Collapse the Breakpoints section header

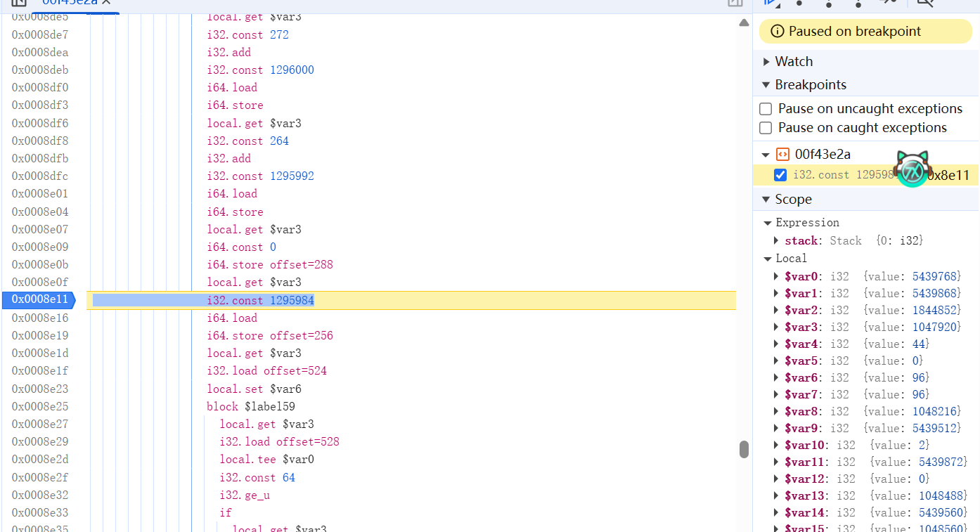[x=766, y=85]
